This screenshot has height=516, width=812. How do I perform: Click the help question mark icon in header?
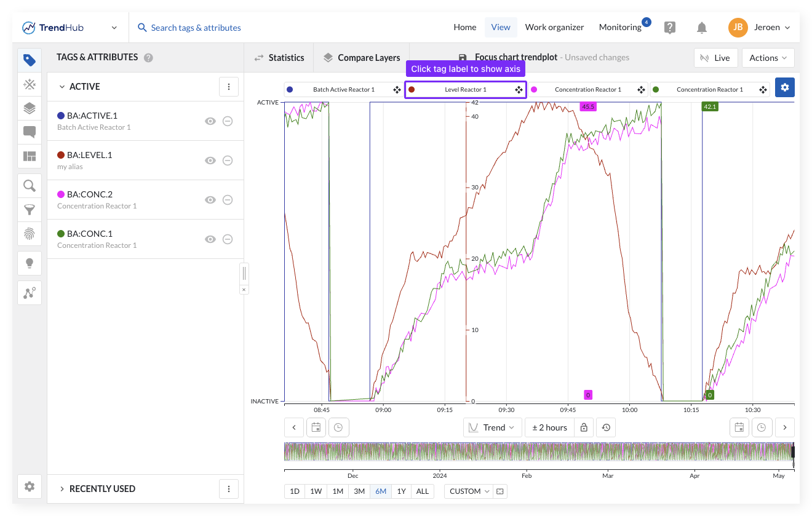[670, 28]
